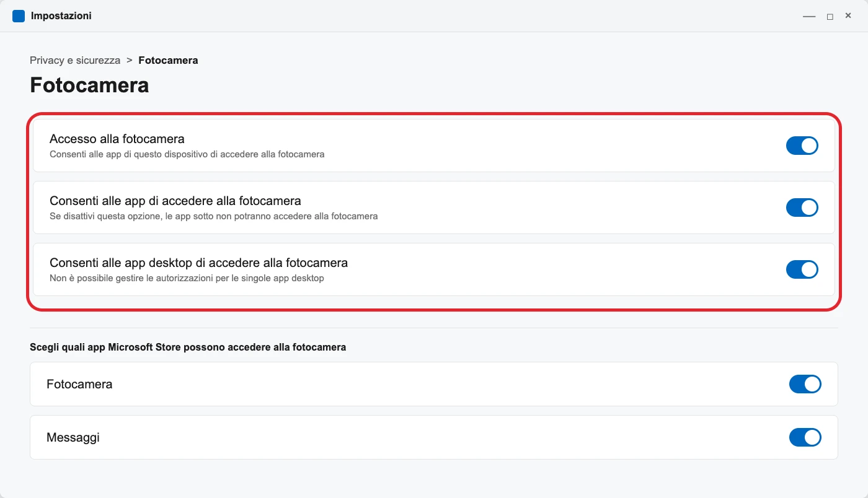The height and width of the screenshot is (498, 868).
Task: Click the 'Messaggi' app name in the list
Action: (73, 438)
